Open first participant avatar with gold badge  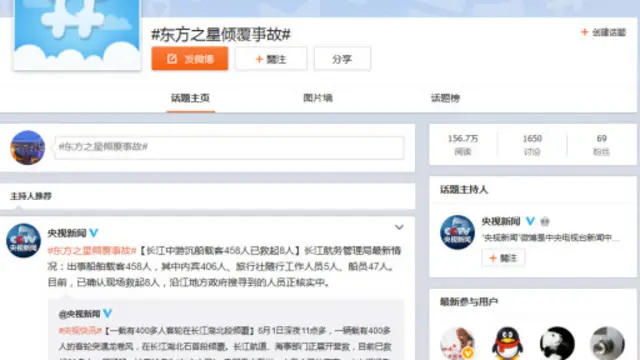pyautogui.click(x=457, y=343)
